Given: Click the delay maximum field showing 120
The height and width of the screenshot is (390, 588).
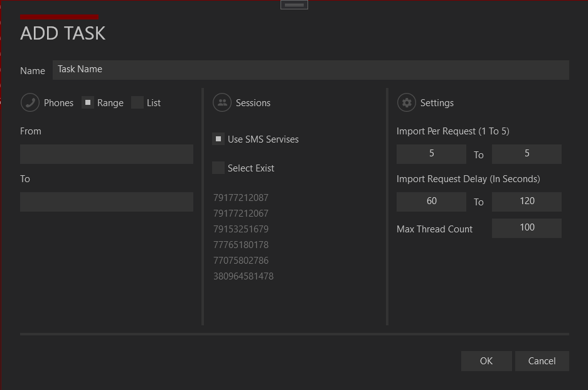Looking at the screenshot, I should pyautogui.click(x=527, y=202).
